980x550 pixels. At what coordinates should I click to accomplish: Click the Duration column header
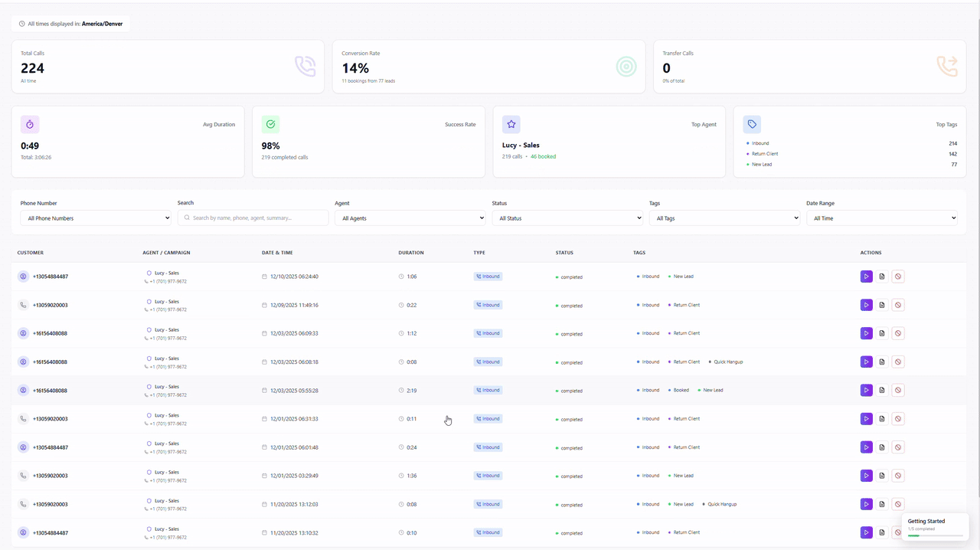[x=411, y=253]
